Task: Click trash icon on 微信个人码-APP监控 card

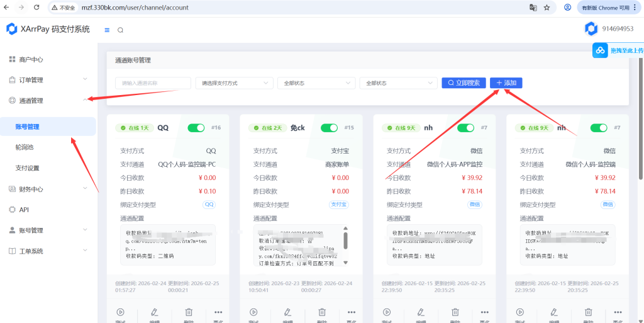Action: click(455, 312)
